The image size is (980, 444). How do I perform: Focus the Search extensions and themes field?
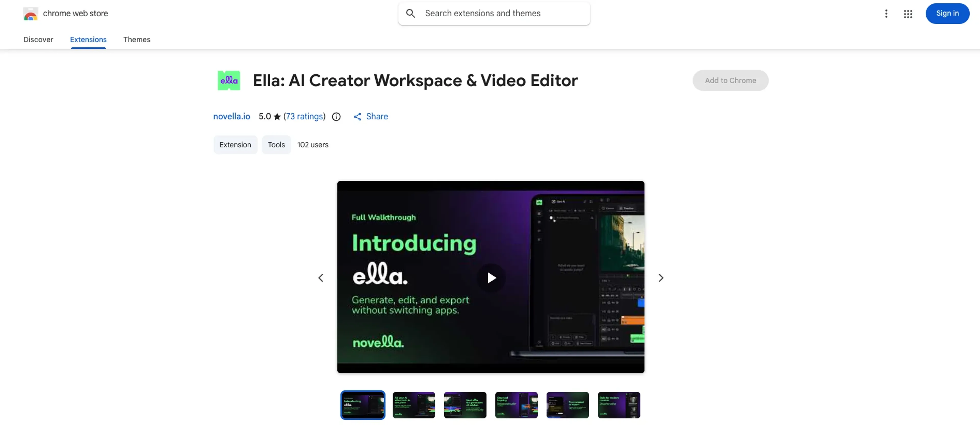(x=494, y=13)
